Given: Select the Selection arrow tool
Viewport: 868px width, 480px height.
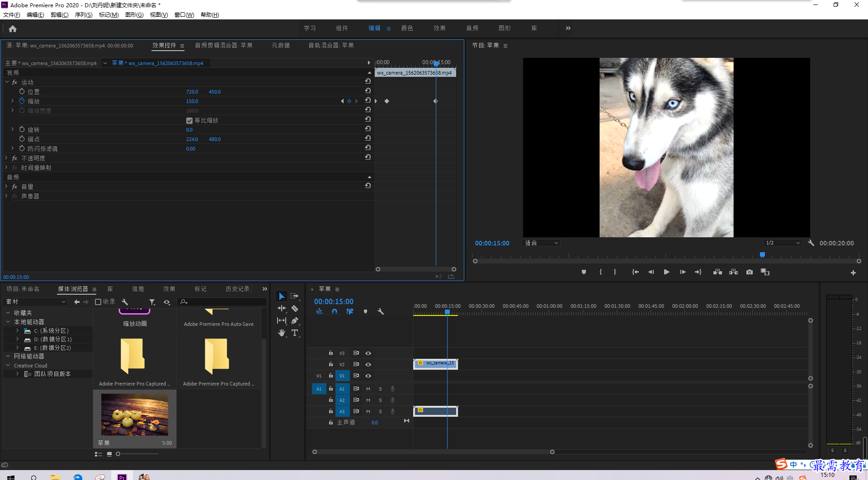Looking at the screenshot, I should [282, 296].
